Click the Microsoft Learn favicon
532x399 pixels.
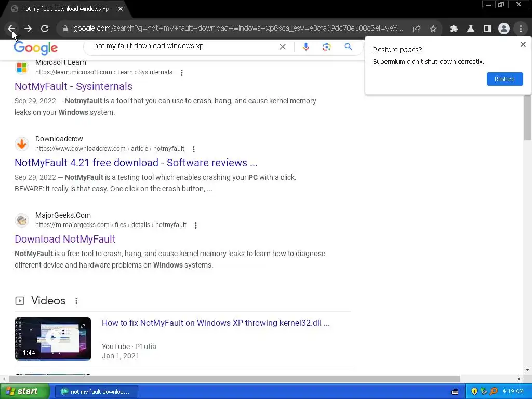pyautogui.click(x=22, y=67)
